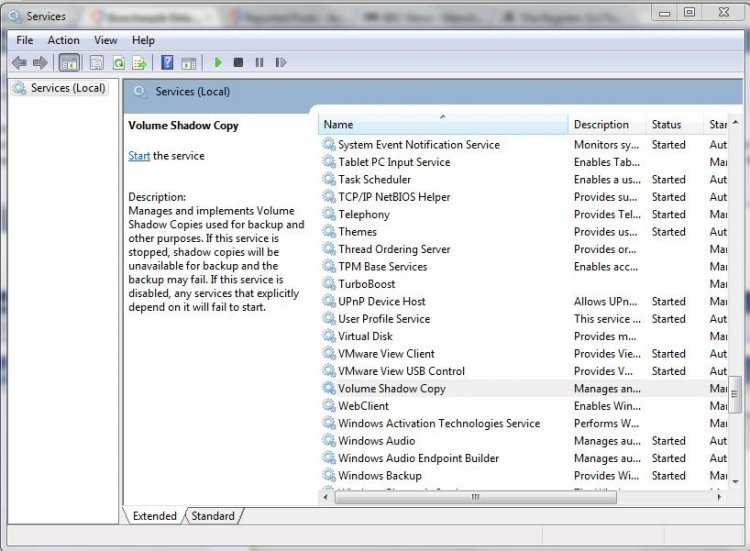This screenshot has height=551, width=750.
Task: Select the Windows Audio Endpoint Builder service
Action: point(524,458)
